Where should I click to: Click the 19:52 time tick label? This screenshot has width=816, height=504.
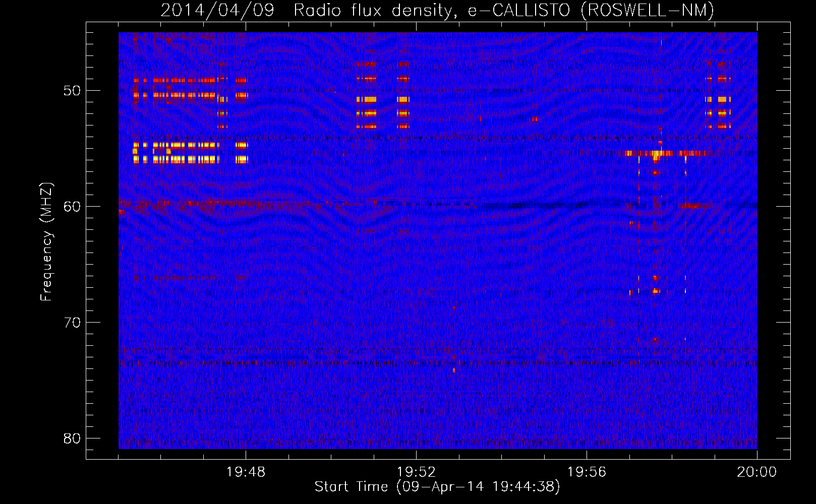416,472
